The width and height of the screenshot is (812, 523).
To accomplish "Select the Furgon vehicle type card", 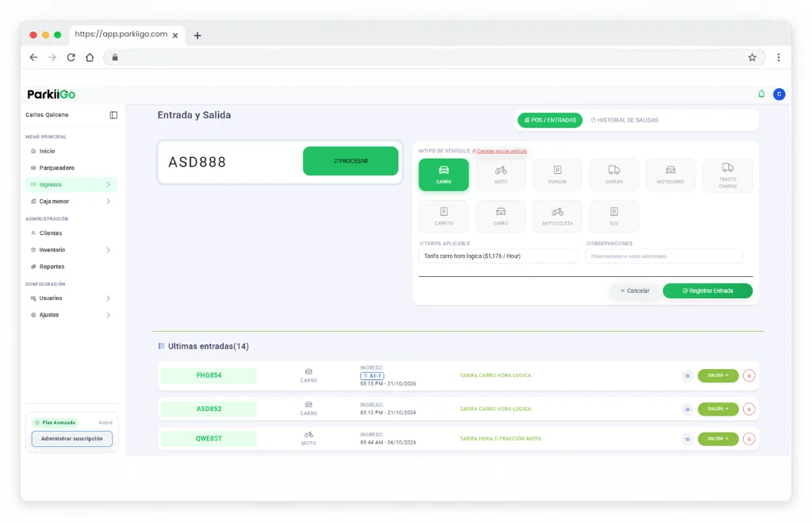I will click(557, 175).
